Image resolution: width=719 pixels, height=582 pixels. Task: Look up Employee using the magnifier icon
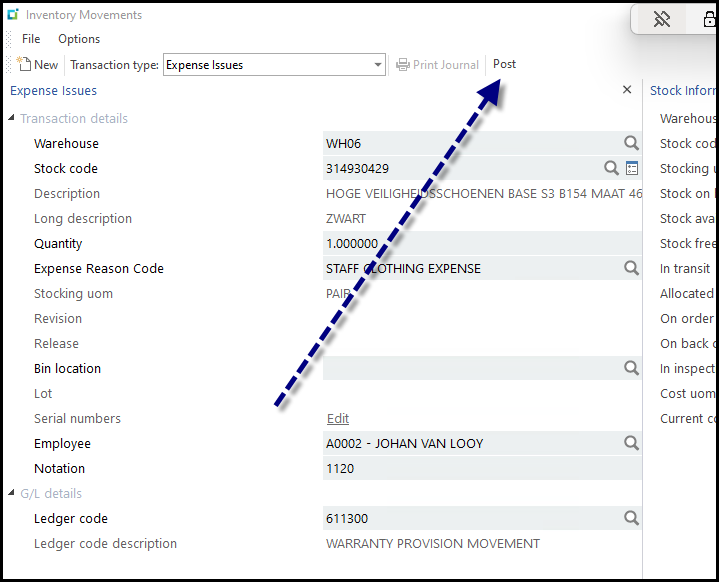631,443
